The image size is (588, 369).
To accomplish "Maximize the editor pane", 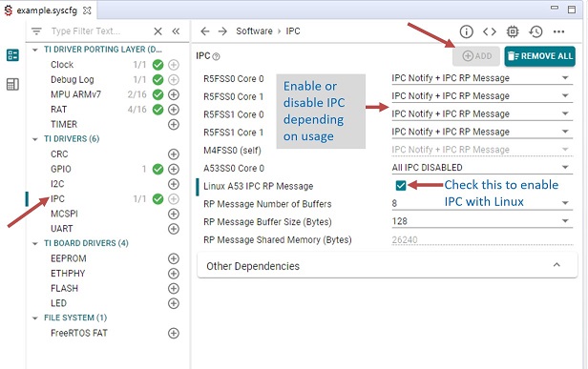I will click(572, 10).
